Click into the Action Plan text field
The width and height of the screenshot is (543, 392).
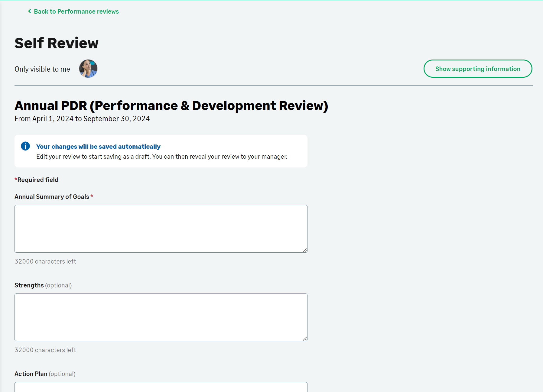point(161,387)
